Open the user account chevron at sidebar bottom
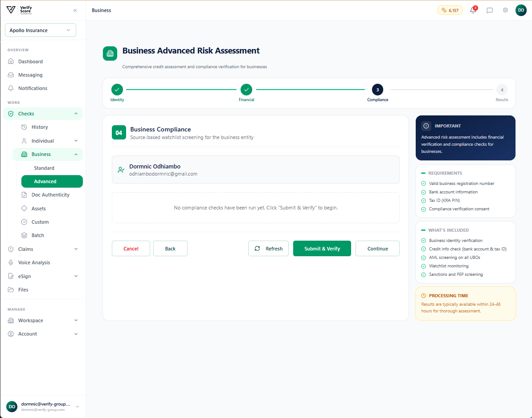The width and height of the screenshot is (532, 418). pos(78,406)
